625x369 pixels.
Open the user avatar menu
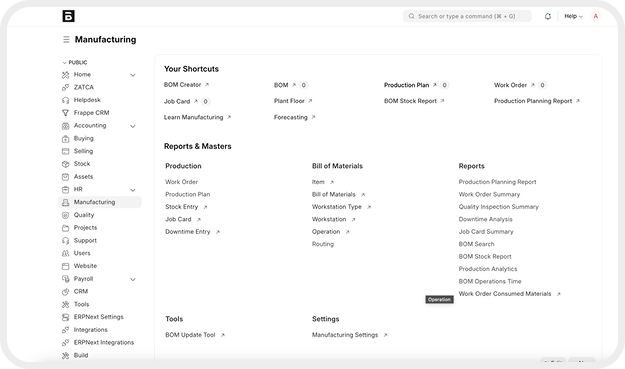click(x=596, y=16)
